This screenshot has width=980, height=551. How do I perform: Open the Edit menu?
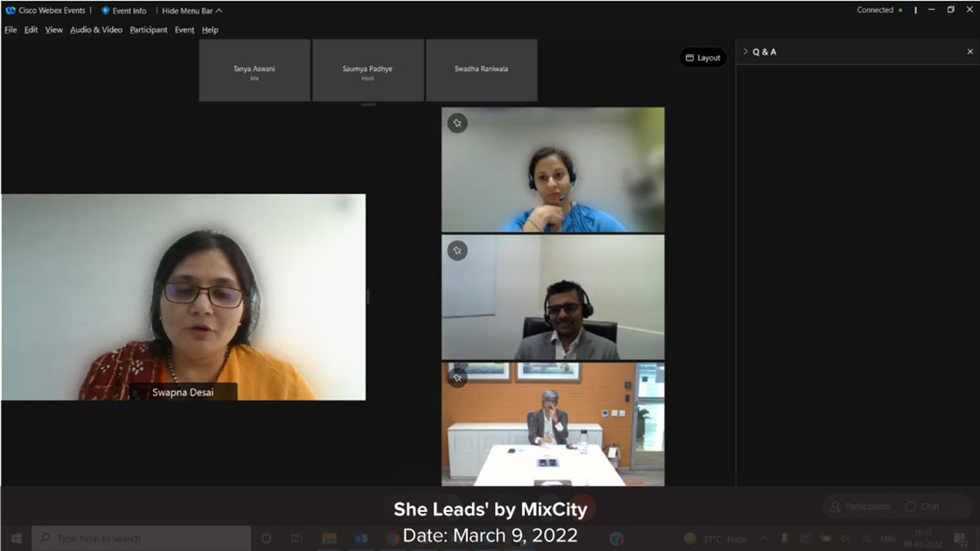point(31,30)
